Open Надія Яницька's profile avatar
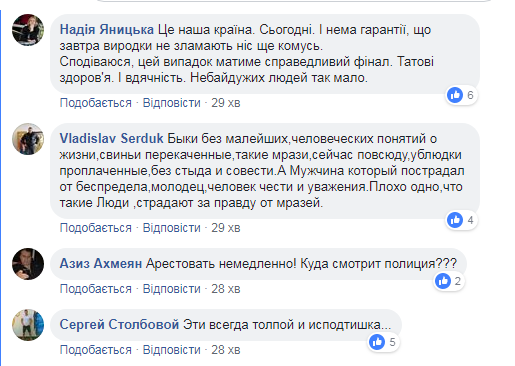This screenshot has height=366, width=515. (28, 30)
